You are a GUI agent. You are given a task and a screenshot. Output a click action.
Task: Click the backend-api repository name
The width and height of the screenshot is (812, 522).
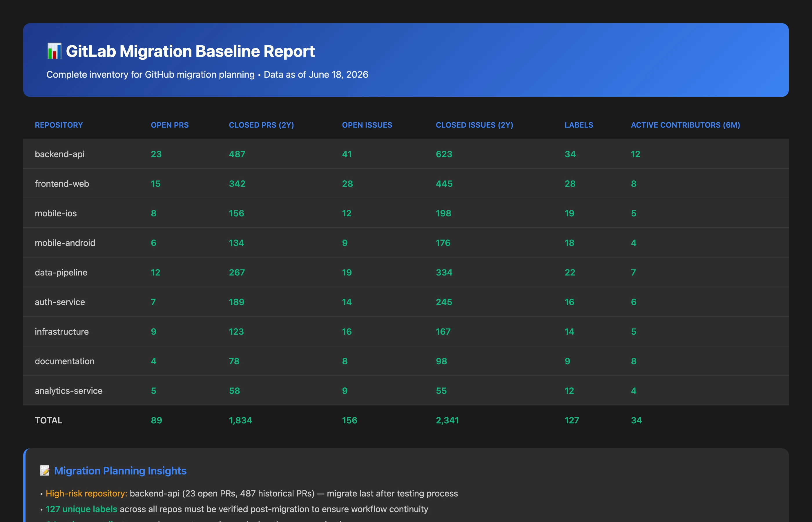point(60,154)
